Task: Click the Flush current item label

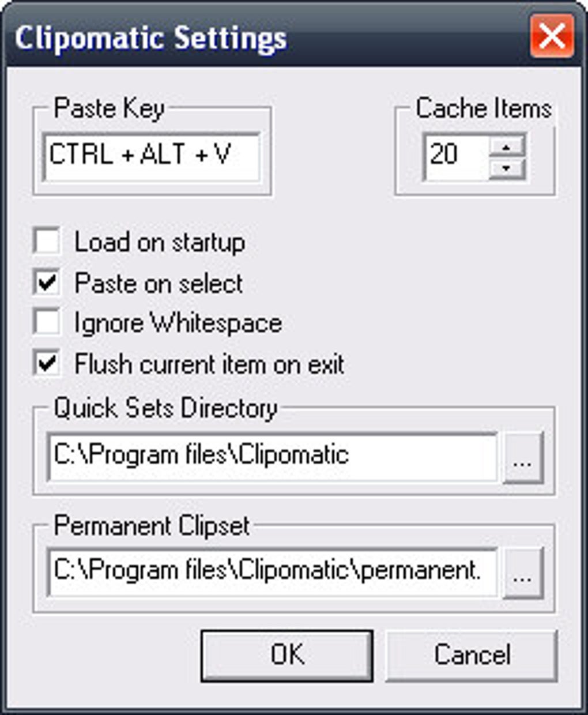Action: pyautogui.click(x=209, y=364)
